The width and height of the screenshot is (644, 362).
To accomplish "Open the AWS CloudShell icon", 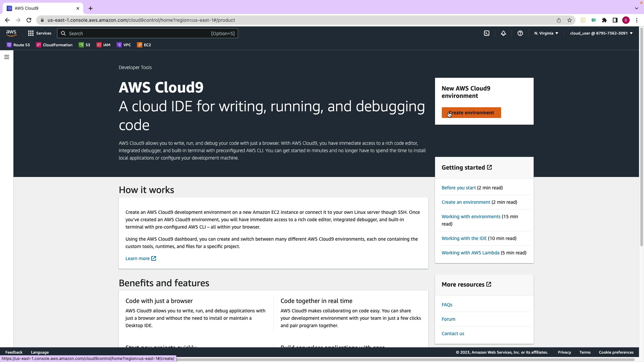I will (x=487, y=33).
